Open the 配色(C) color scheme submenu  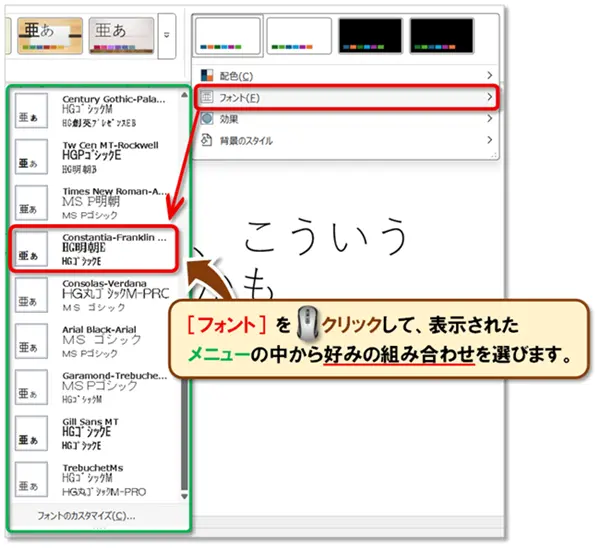click(x=346, y=76)
